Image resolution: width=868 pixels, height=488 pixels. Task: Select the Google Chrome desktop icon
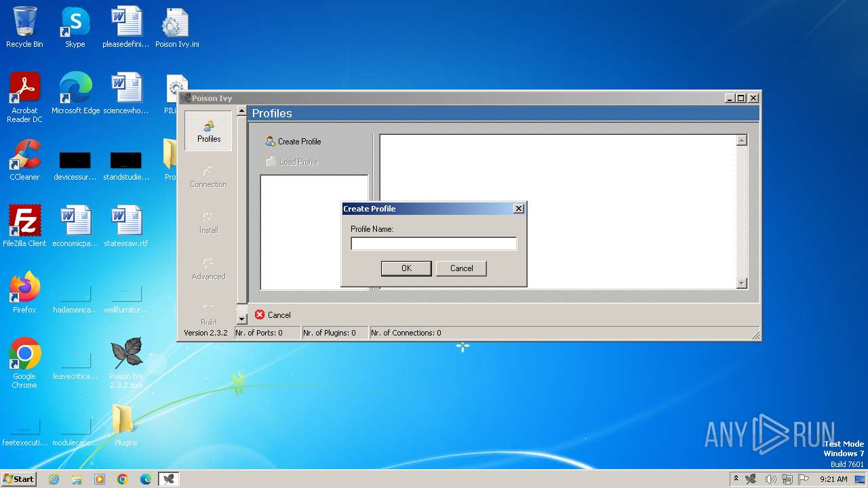24,363
